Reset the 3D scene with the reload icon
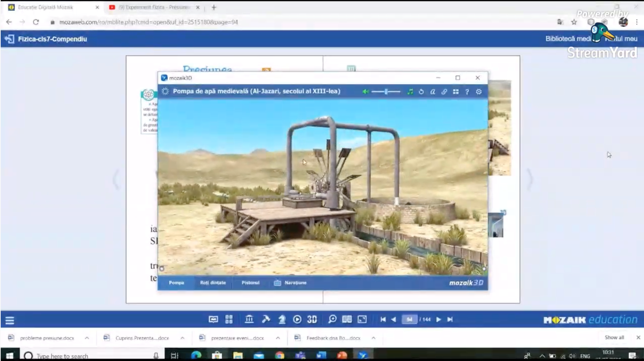644x361 pixels. click(421, 92)
